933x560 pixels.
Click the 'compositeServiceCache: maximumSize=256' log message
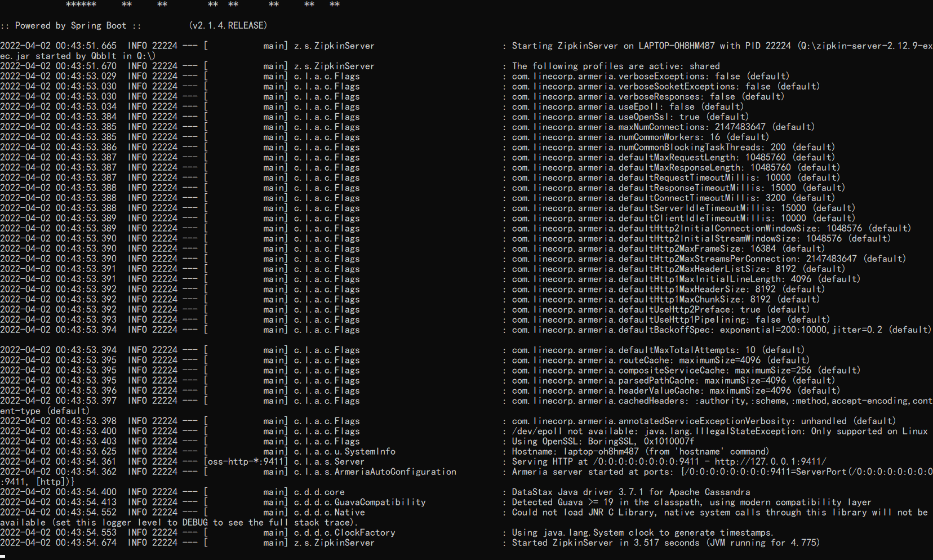point(686,370)
